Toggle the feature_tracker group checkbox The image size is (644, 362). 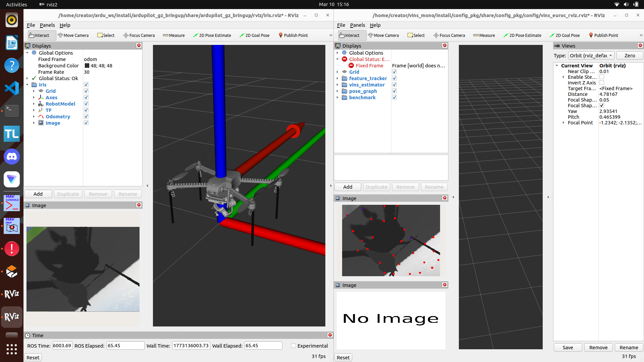[x=394, y=78]
